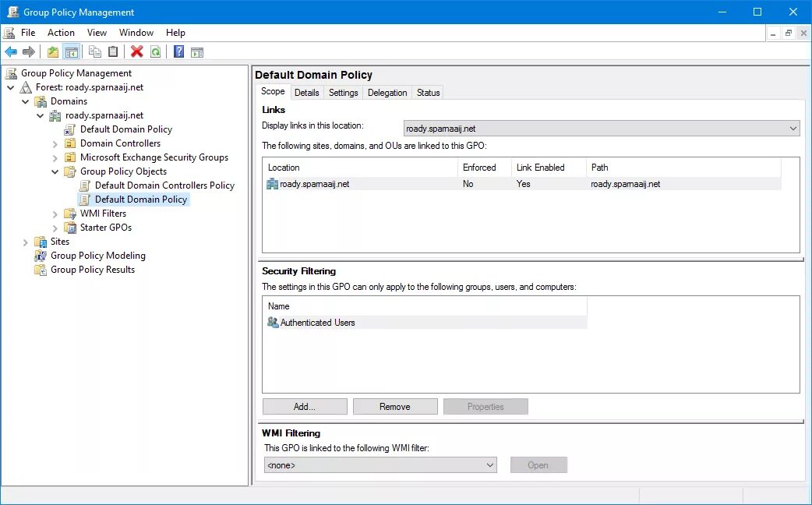
Task: Expand the Domain Controllers node
Action: click(x=55, y=143)
